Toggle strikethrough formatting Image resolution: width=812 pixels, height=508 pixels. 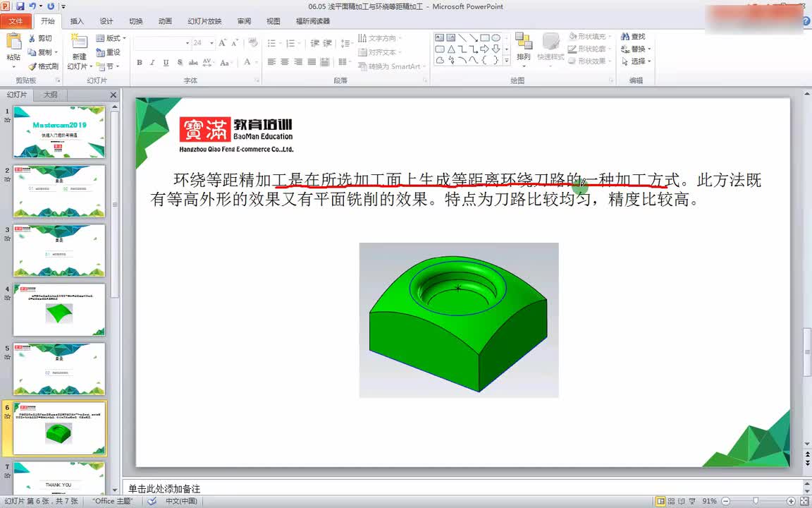pos(193,63)
